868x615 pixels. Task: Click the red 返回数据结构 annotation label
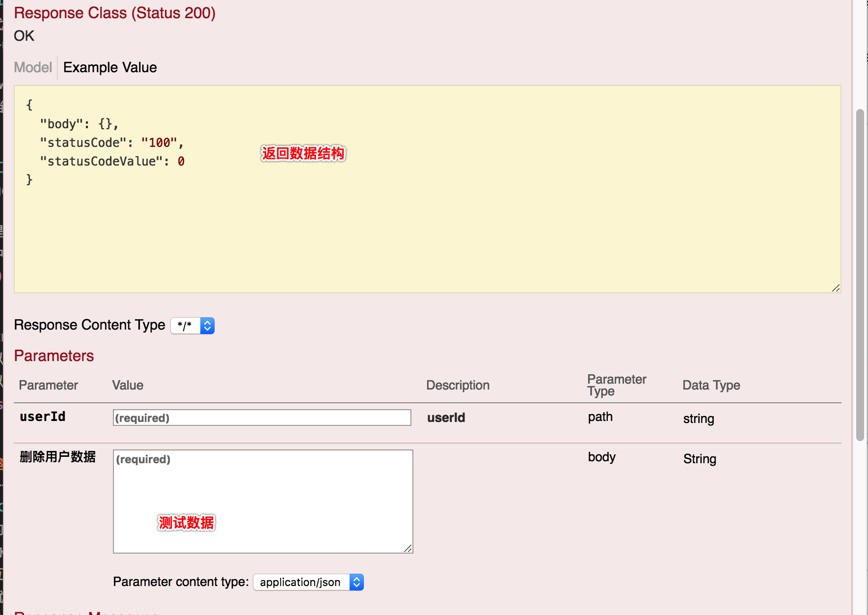303,154
